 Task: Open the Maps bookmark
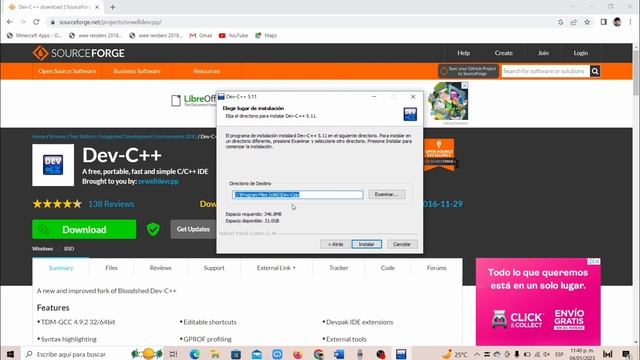[266, 36]
